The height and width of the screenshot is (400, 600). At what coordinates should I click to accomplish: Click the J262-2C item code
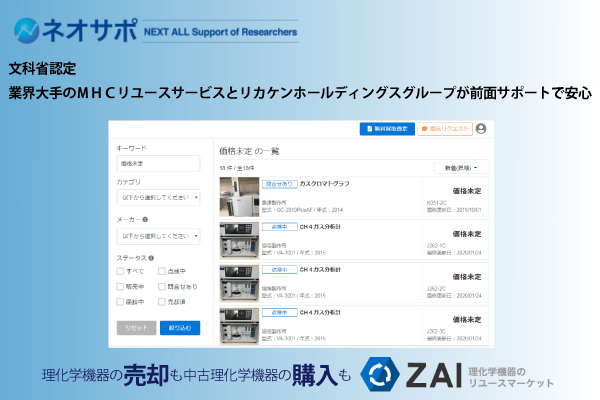[x=436, y=289]
